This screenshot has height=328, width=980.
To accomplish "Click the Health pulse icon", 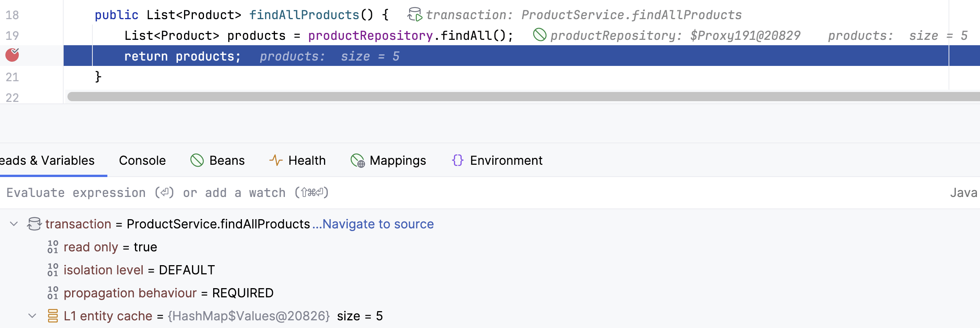I will click(276, 160).
